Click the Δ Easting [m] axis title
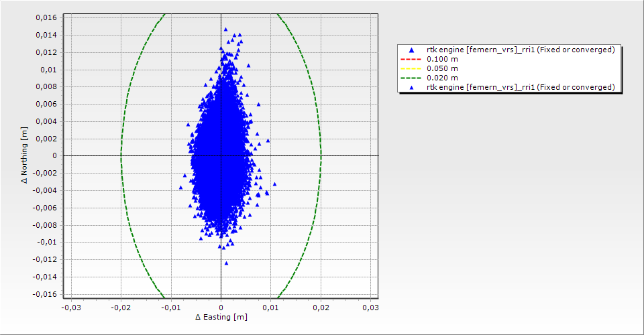The width and height of the screenshot is (644, 335). 221,317
